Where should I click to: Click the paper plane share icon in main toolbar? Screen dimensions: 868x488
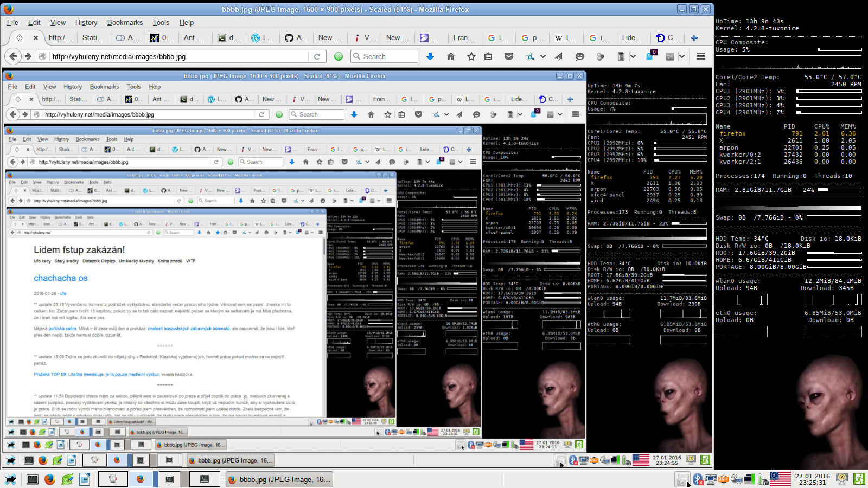pos(559,56)
